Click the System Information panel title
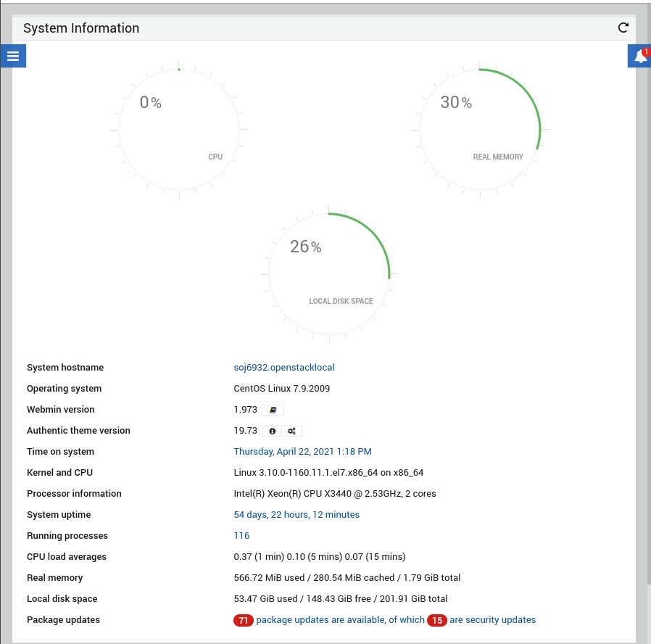651x644 pixels. [81, 28]
